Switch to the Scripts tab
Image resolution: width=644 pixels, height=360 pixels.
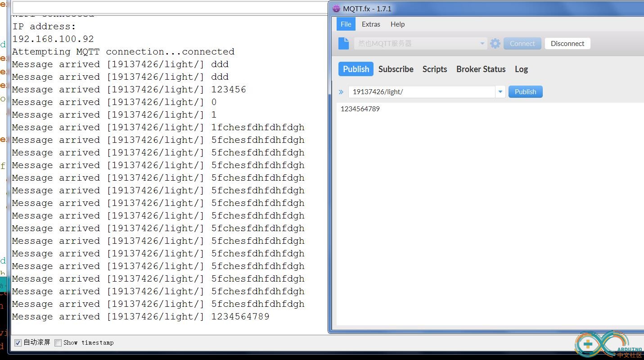coord(435,69)
